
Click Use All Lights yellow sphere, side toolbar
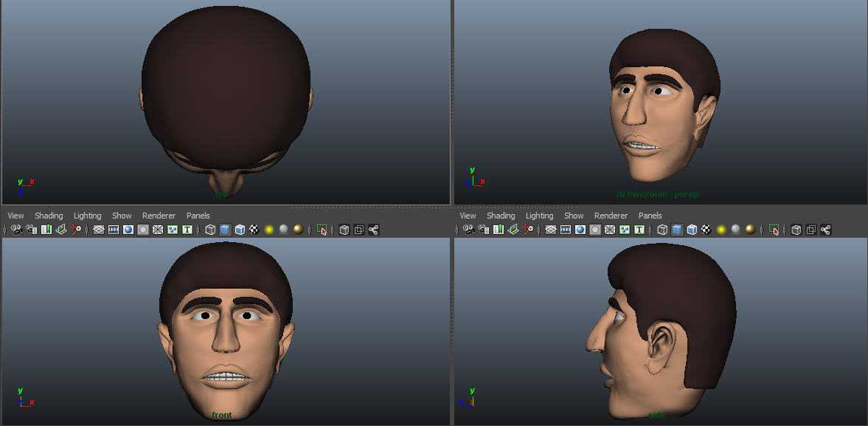(721, 230)
